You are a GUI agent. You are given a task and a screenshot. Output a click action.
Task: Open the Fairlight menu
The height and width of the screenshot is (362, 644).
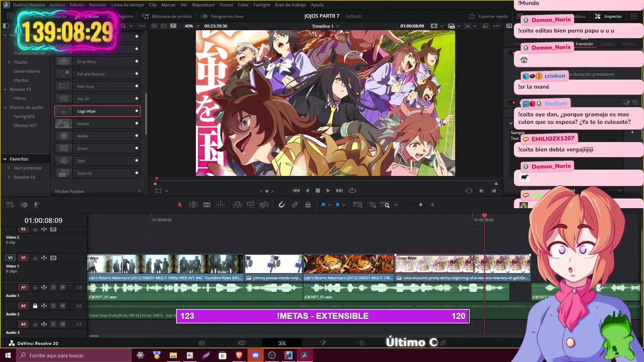262,5
